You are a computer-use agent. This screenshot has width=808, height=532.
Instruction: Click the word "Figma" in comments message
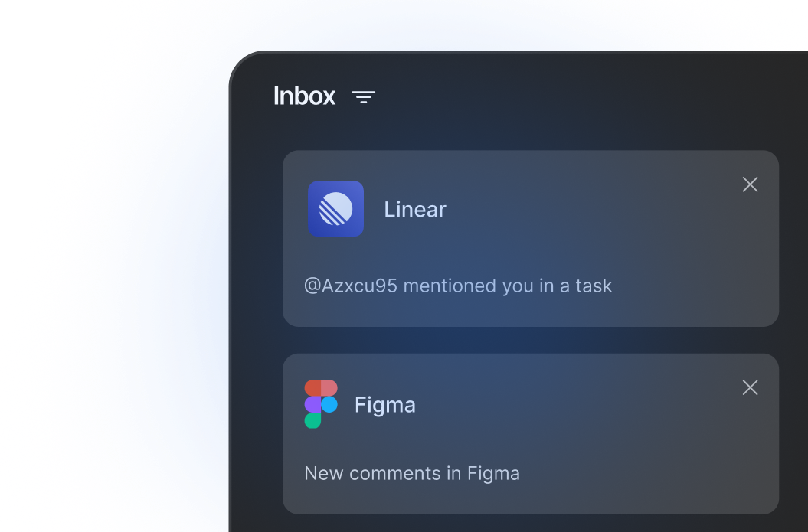pyautogui.click(x=493, y=473)
